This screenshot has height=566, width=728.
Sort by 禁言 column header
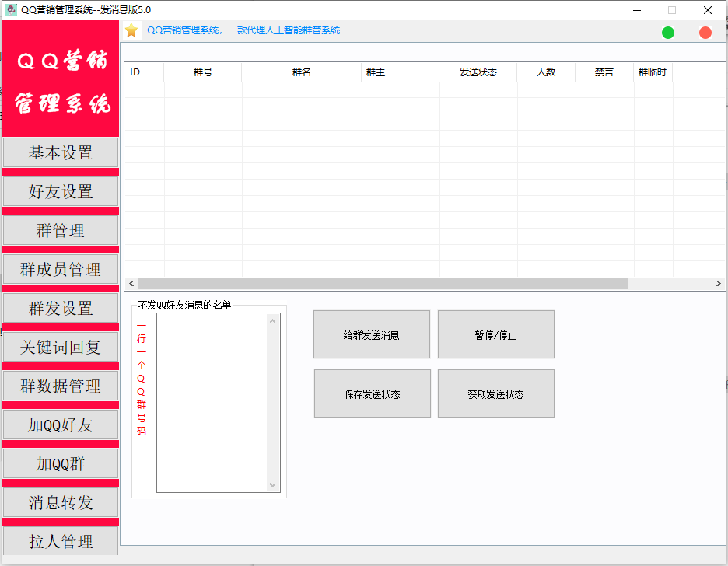pos(604,72)
